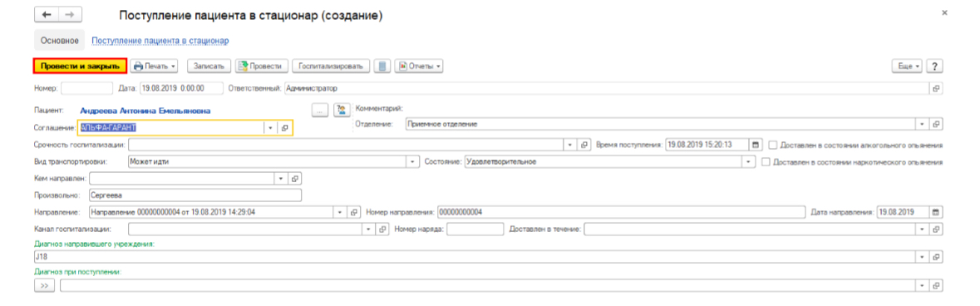Click the Дата направления field value 19.08.2019

(904, 211)
